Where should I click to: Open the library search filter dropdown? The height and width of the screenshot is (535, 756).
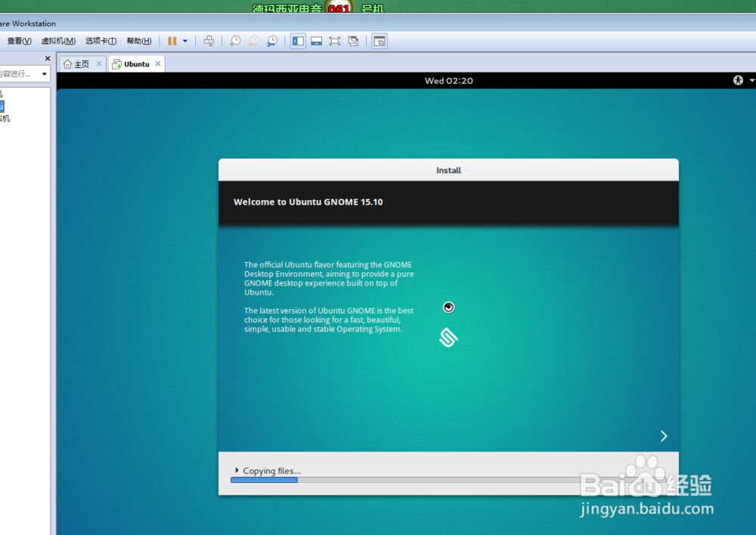tap(43, 73)
